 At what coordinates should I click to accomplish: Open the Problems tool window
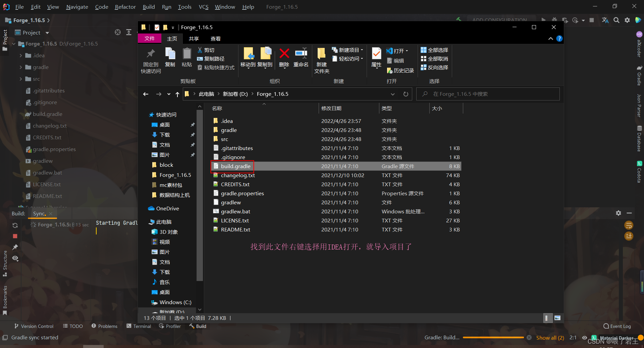pos(105,326)
